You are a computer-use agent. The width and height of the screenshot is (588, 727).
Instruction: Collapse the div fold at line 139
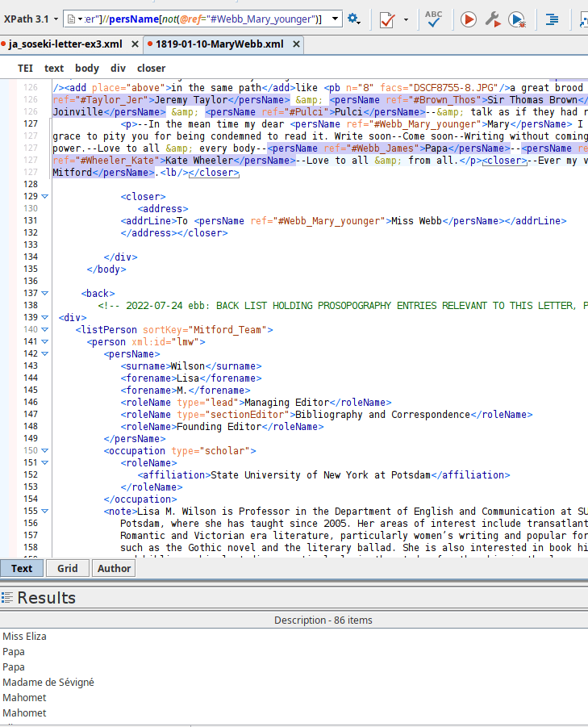[x=45, y=318]
